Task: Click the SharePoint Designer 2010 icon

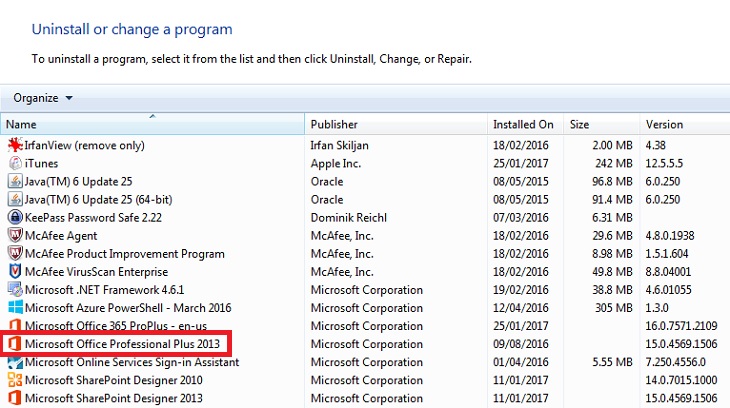Action: (x=15, y=380)
